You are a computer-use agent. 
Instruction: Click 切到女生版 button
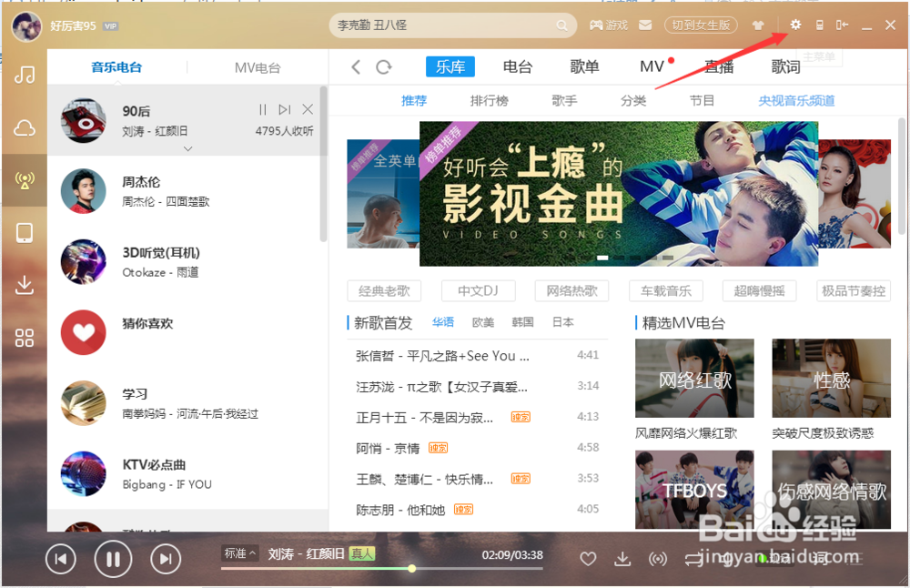click(701, 25)
